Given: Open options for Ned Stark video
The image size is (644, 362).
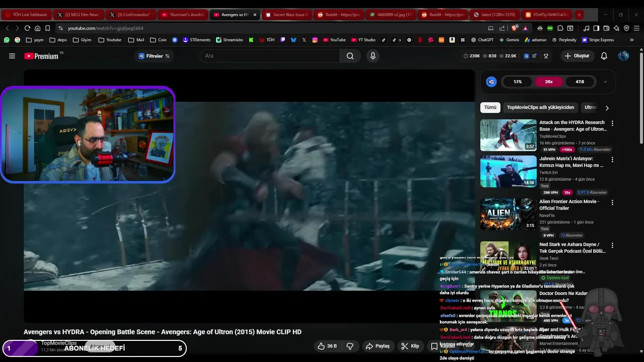Looking at the screenshot, I should tap(612, 245).
